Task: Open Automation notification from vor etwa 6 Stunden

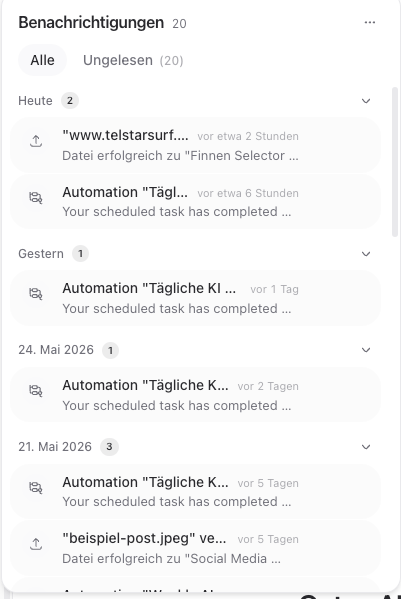Action: coord(196,202)
